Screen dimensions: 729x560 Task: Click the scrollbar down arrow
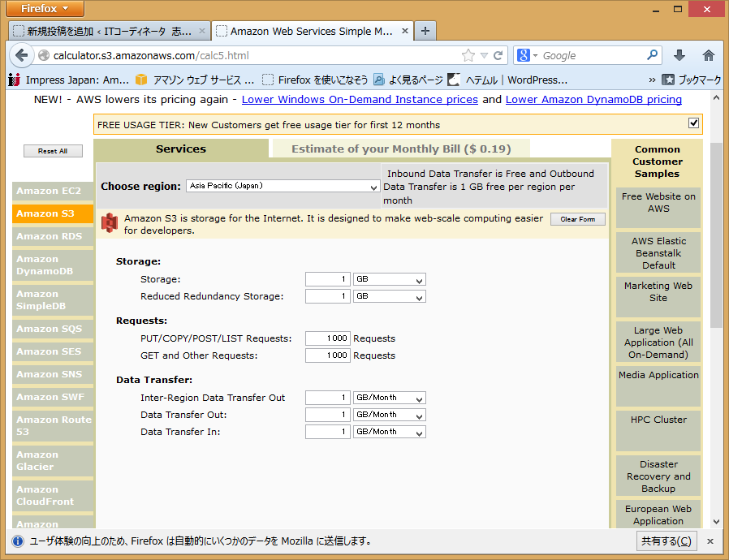[x=716, y=521]
